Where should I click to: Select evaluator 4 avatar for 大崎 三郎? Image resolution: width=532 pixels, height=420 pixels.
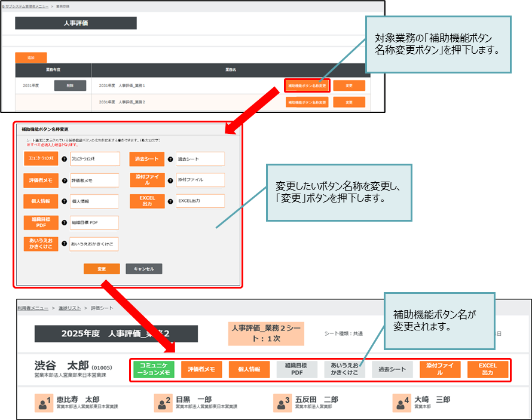coord(402,403)
